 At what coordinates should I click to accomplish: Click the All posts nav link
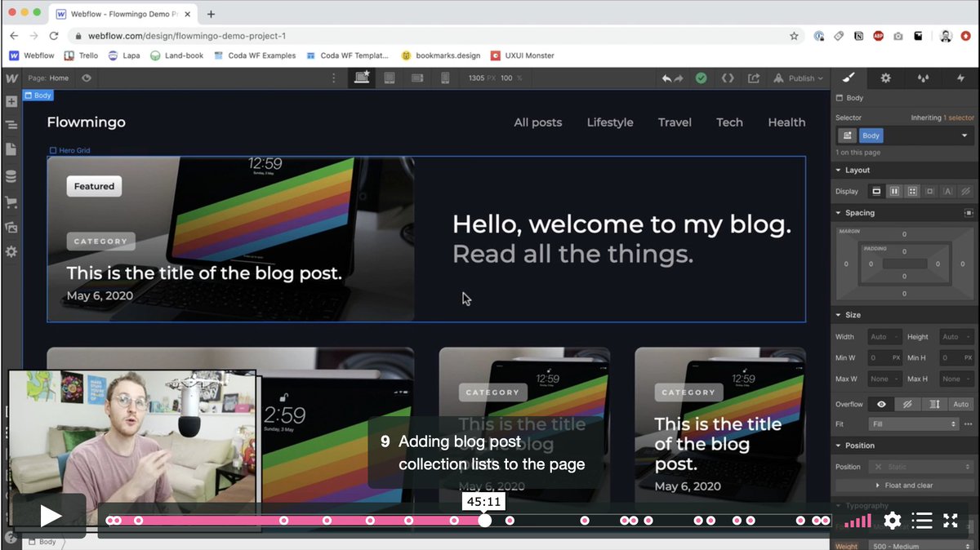[538, 122]
